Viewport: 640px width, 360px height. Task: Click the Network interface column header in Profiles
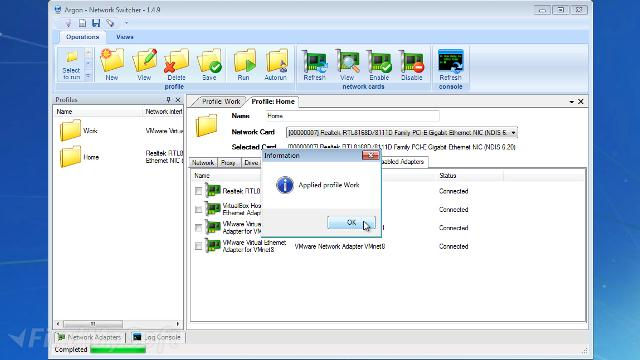point(164,111)
